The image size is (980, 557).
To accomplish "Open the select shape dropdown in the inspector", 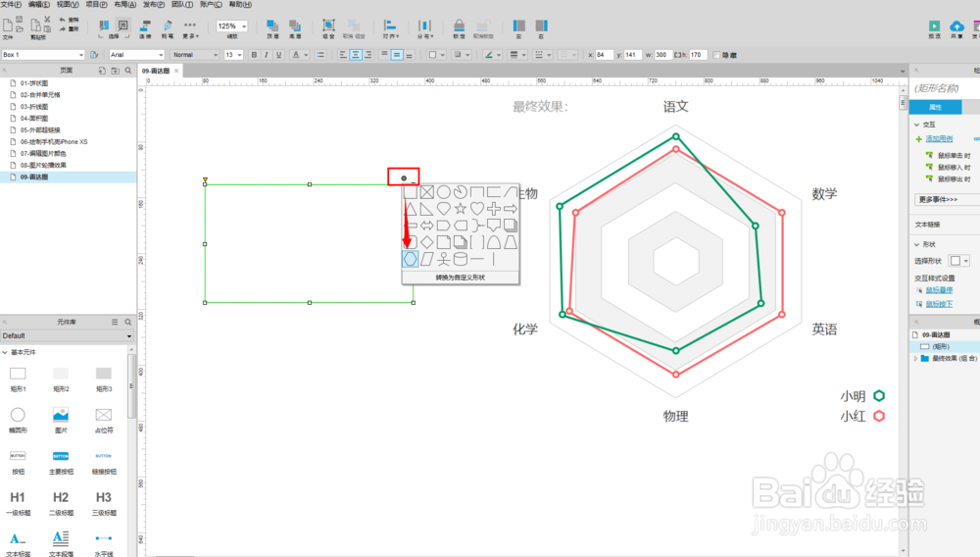I will [x=958, y=261].
